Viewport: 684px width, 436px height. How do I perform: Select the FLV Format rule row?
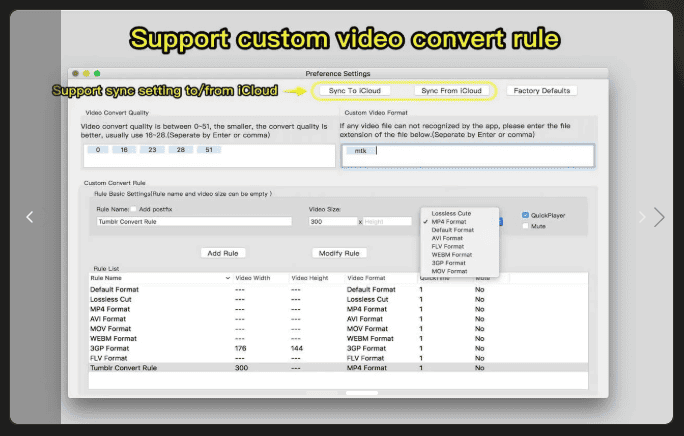click(338, 358)
